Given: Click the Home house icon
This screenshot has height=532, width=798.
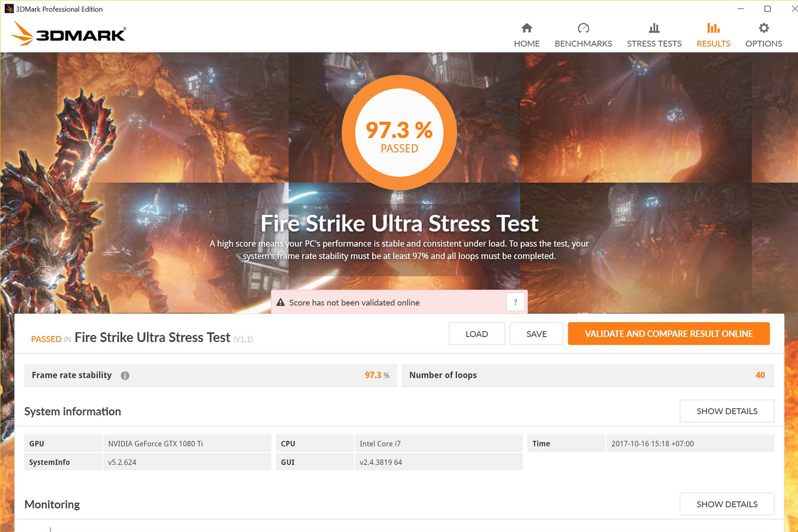Looking at the screenshot, I should [x=526, y=28].
